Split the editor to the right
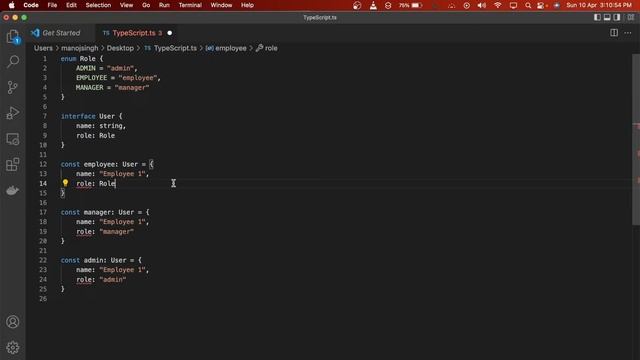Image resolution: width=640 pixels, height=360 pixels. 613,33
